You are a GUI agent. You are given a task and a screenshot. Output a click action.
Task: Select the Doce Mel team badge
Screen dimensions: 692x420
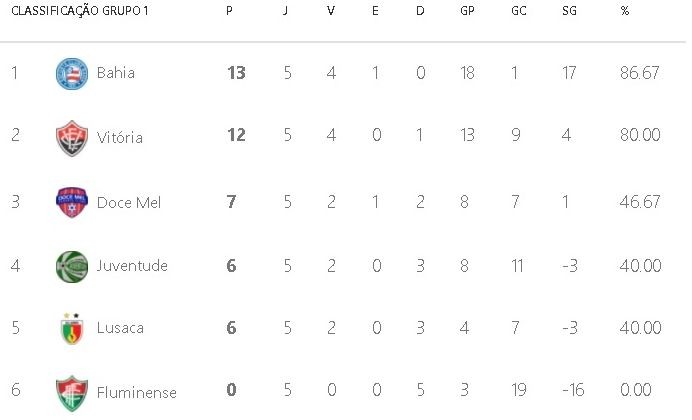[72, 202]
